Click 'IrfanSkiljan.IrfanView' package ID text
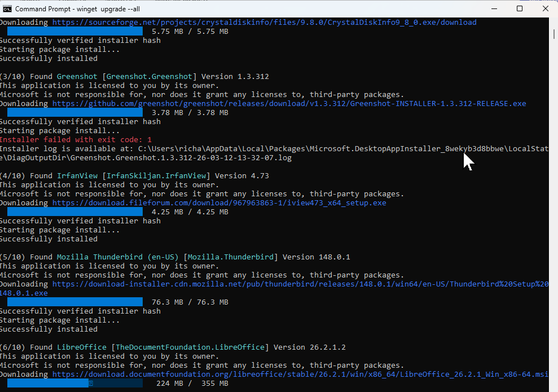 coord(156,176)
